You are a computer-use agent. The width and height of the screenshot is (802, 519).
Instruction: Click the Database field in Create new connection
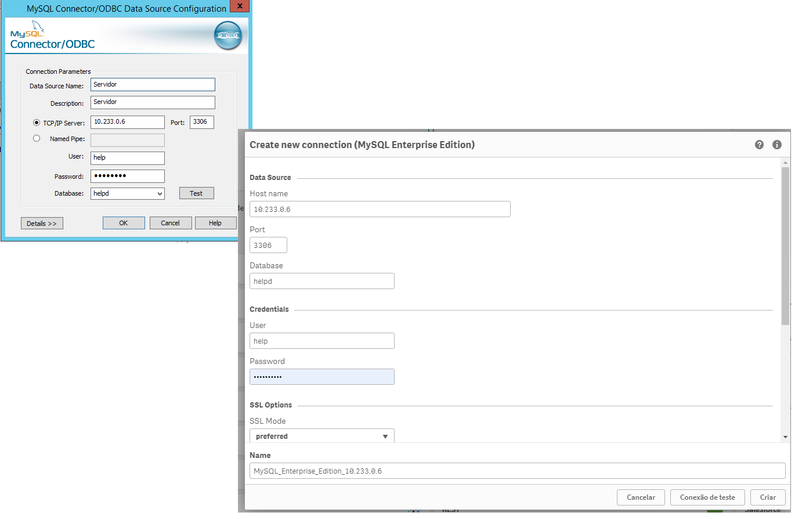(x=322, y=281)
